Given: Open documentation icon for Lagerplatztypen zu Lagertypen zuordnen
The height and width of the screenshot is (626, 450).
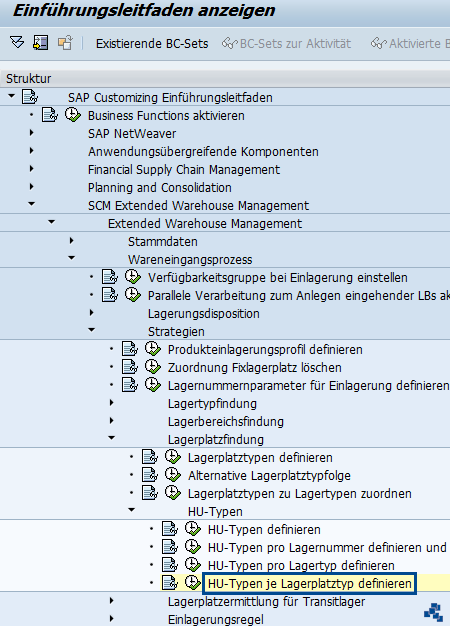Looking at the screenshot, I should coord(150,493).
